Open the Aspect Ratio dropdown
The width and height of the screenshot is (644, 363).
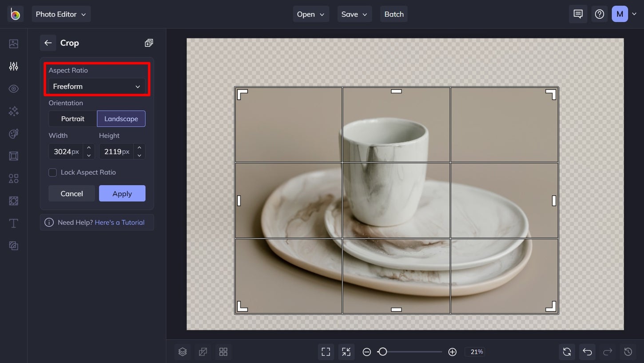[x=96, y=86]
